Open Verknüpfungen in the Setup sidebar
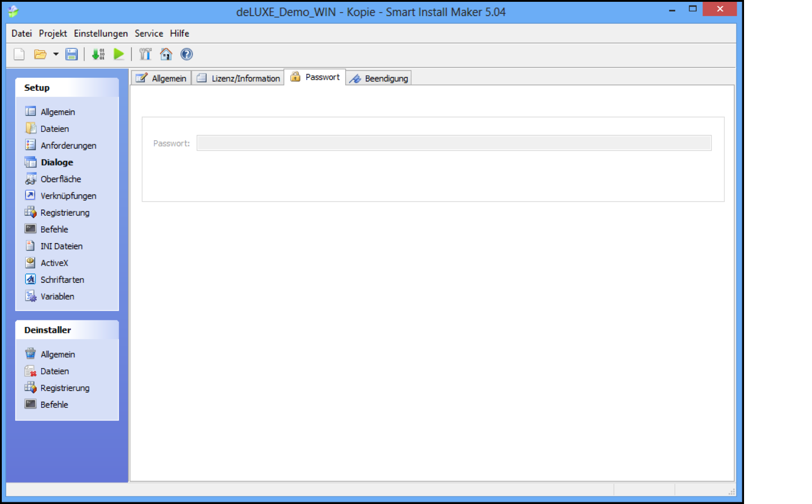 point(68,196)
